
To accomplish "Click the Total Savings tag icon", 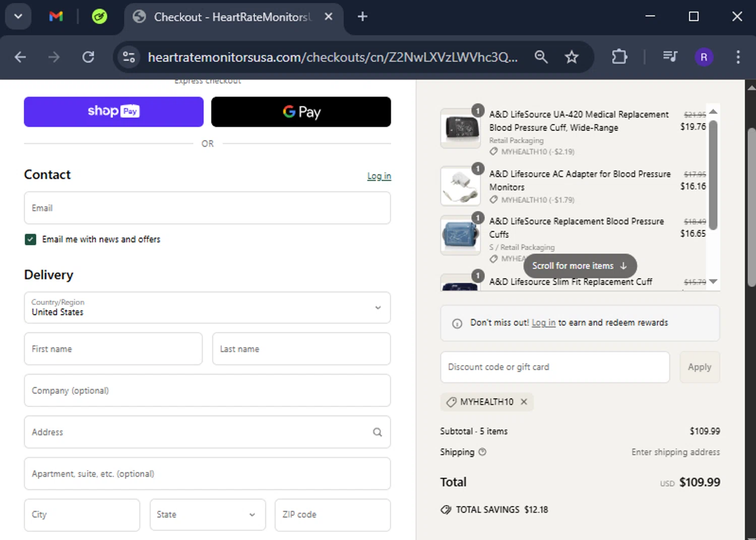I will 446,510.
